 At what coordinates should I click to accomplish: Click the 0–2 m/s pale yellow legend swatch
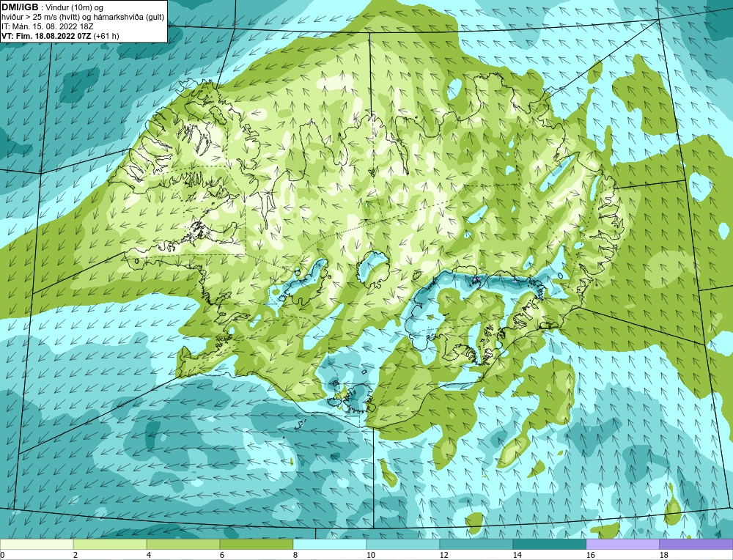click(37, 545)
